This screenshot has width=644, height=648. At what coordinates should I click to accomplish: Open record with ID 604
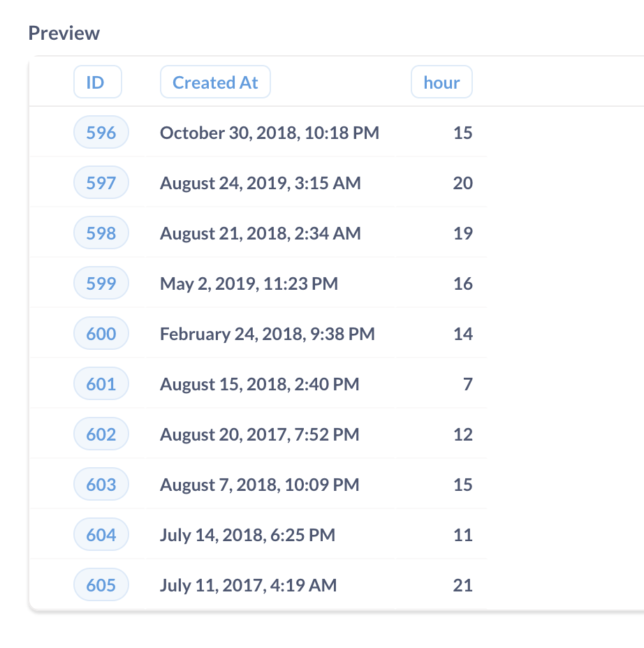point(101,534)
